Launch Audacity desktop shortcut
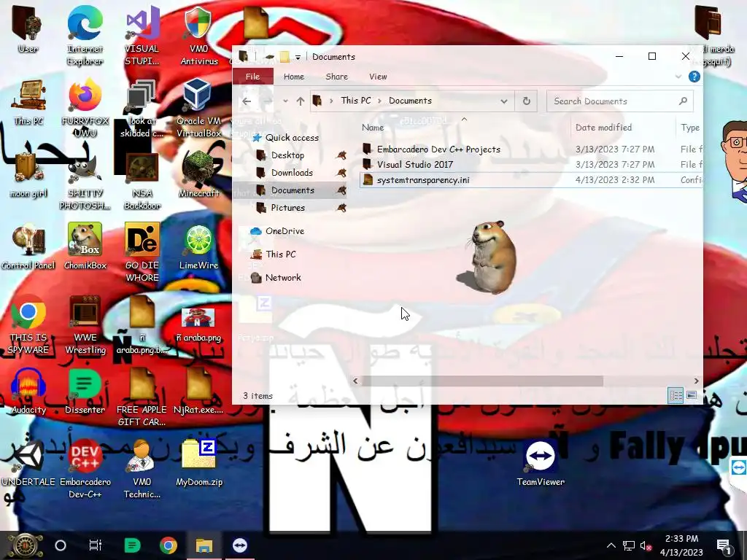Viewport: 747px width, 560px height. [28, 392]
